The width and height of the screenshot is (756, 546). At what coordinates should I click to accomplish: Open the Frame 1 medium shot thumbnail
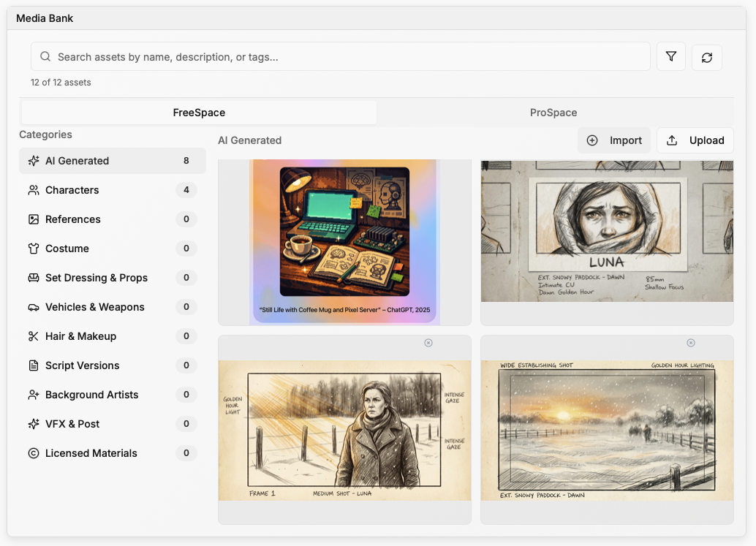[x=344, y=431]
